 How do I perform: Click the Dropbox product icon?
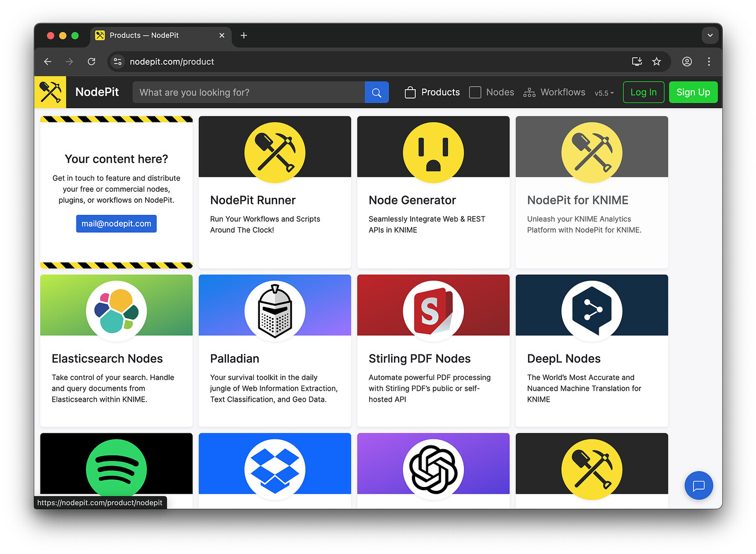[x=274, y=469]
